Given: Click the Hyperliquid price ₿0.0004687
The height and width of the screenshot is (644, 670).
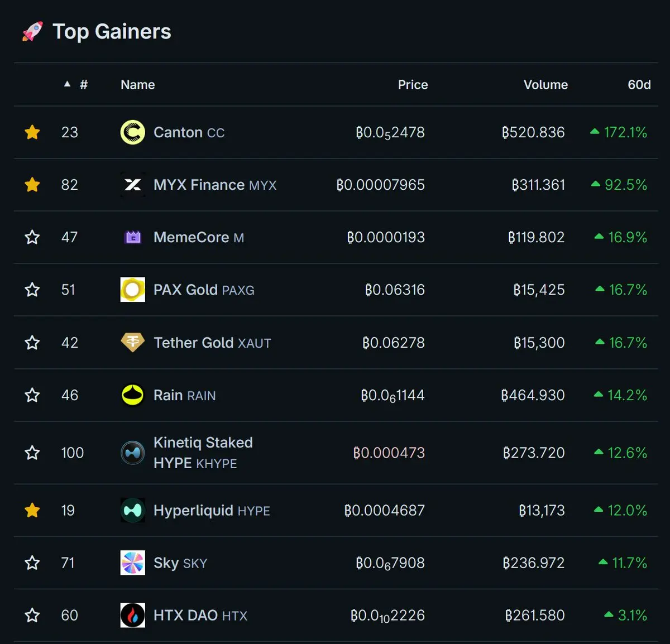Looking at the screenshot, I should 385,510.
